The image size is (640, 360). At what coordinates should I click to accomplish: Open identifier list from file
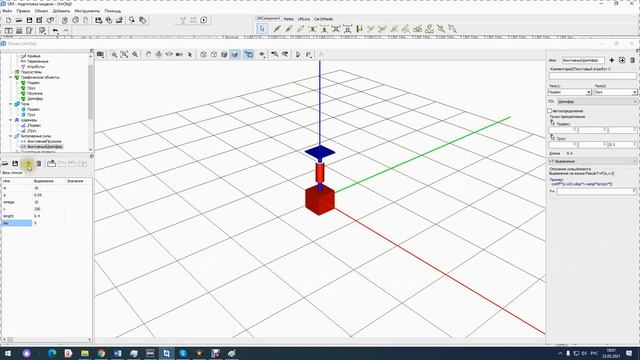click(5, 164)
